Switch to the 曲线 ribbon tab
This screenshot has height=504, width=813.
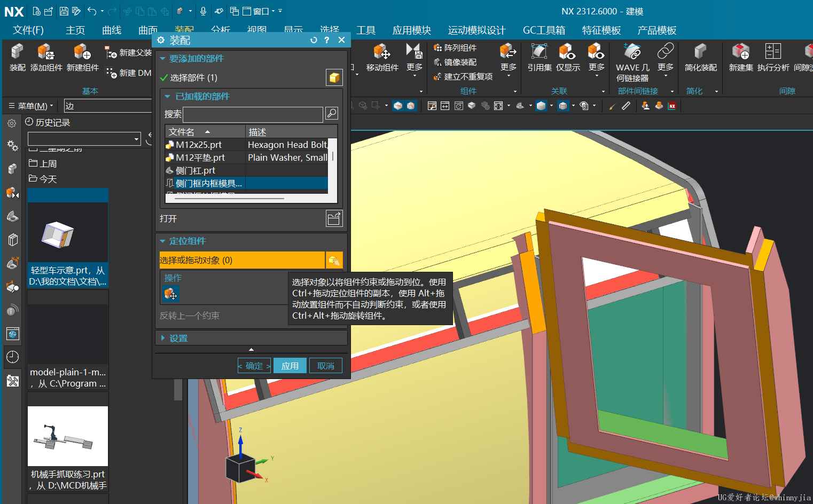(x=112, y=30)
